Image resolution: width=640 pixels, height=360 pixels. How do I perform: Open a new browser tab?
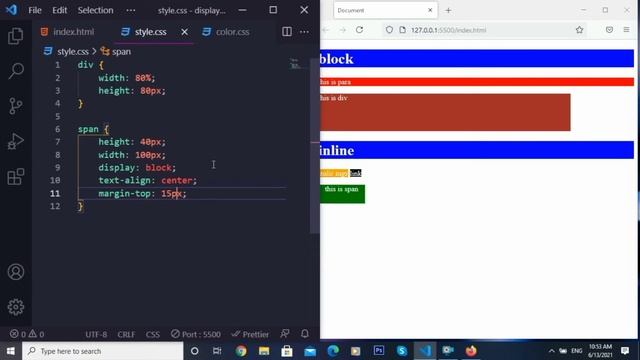(x=448, y=11)
